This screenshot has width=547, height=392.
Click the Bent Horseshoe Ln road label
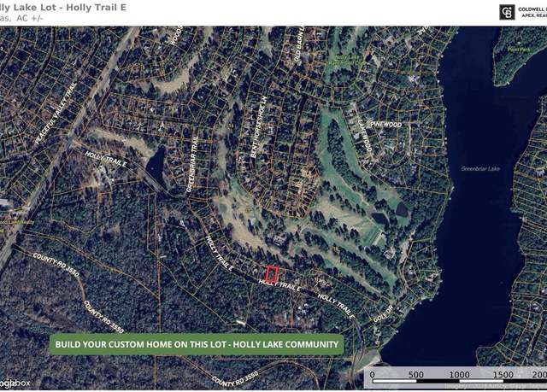259,127
